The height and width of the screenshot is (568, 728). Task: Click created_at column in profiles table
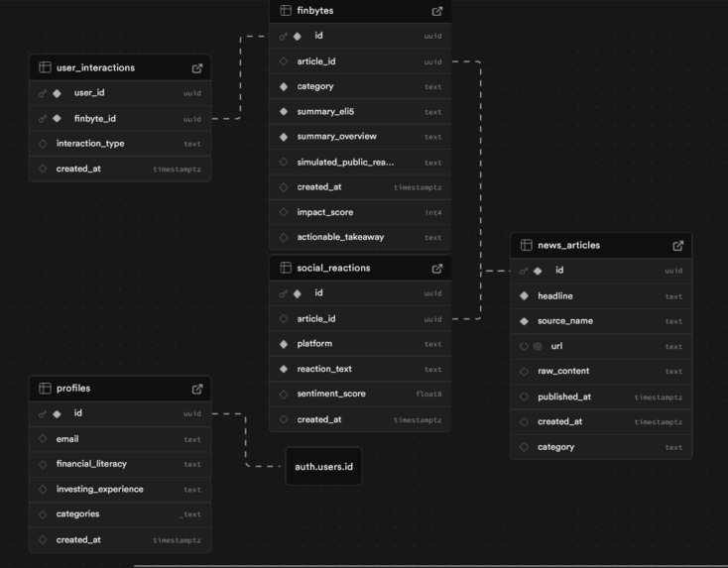click(120, 539)
